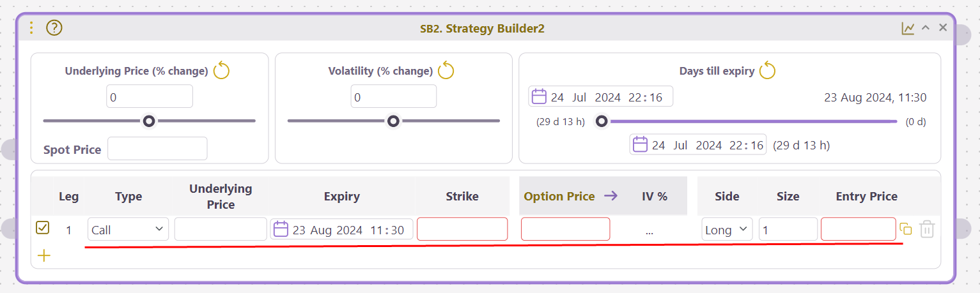Open the three-dot panel menu

tap(32, 28)
